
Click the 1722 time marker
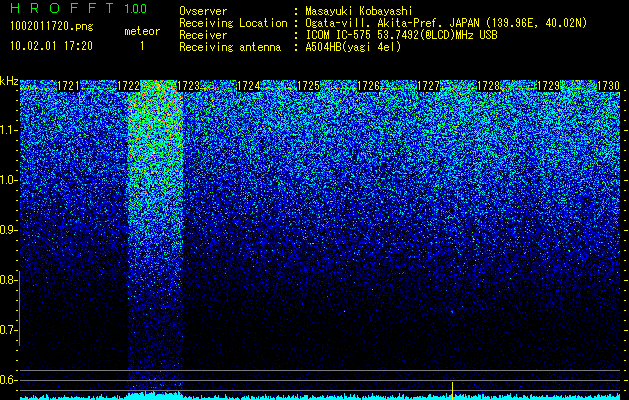tap(128, 86)
